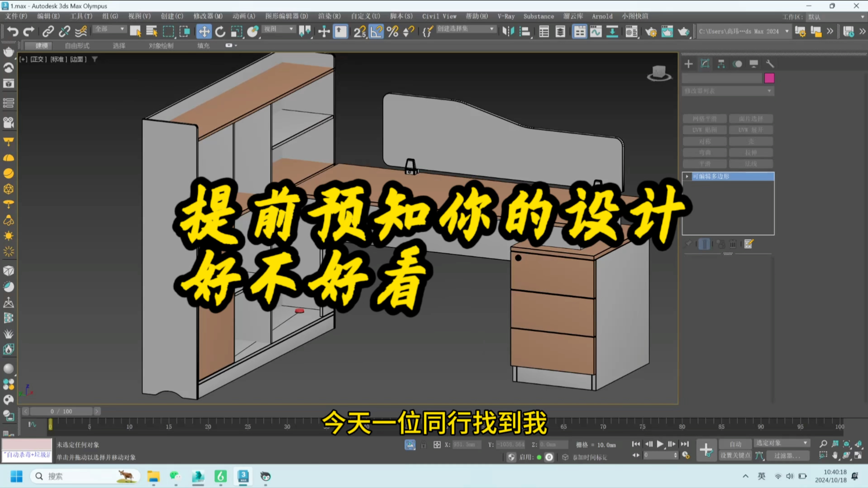Click the Go to End playback button
The width and height of the screenshot is (868, 488).
(x=685, y=444)
